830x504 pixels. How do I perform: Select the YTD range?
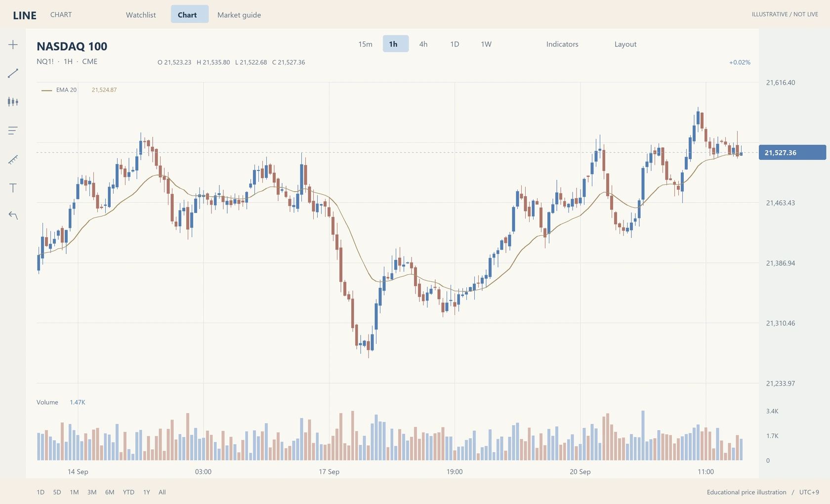128,492
